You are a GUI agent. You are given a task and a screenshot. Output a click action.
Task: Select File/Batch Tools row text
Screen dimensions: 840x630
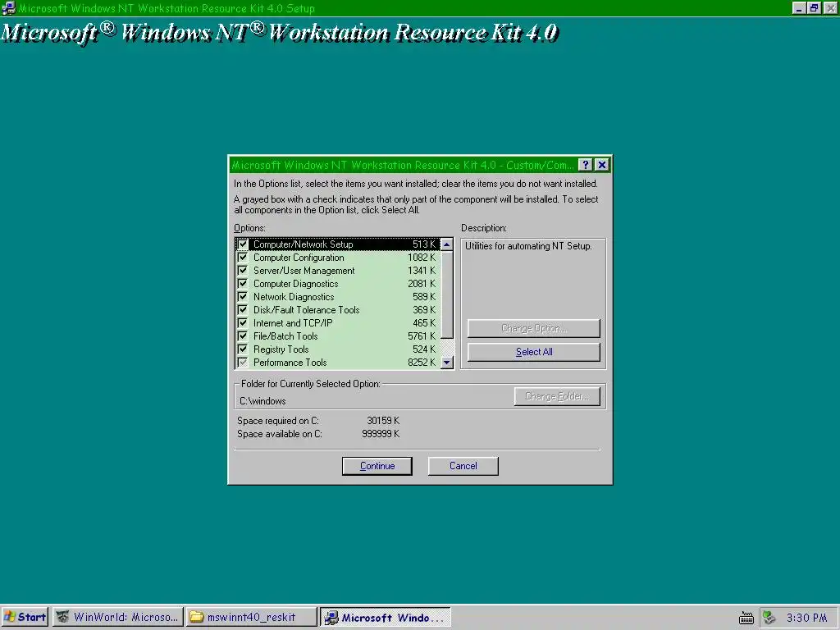(x=285, y=336)
